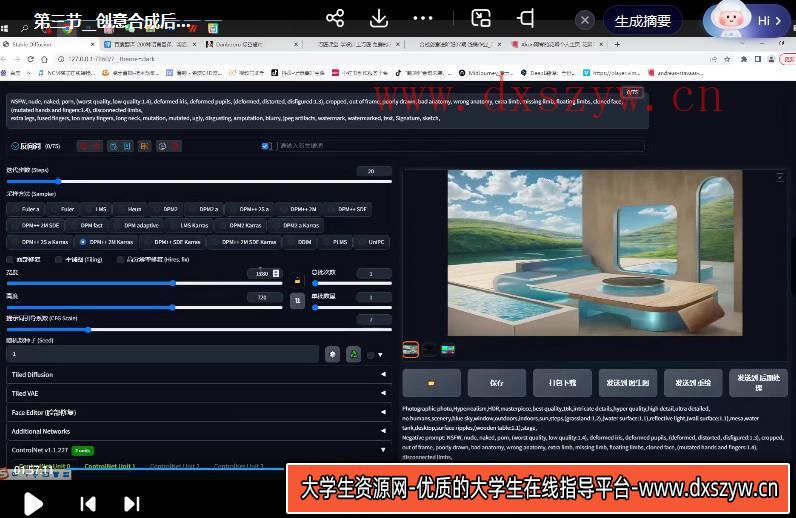This screenshot has height=518, width=796.
Task: Enable the Hires. fix checkbox
Action: [120, 260]
